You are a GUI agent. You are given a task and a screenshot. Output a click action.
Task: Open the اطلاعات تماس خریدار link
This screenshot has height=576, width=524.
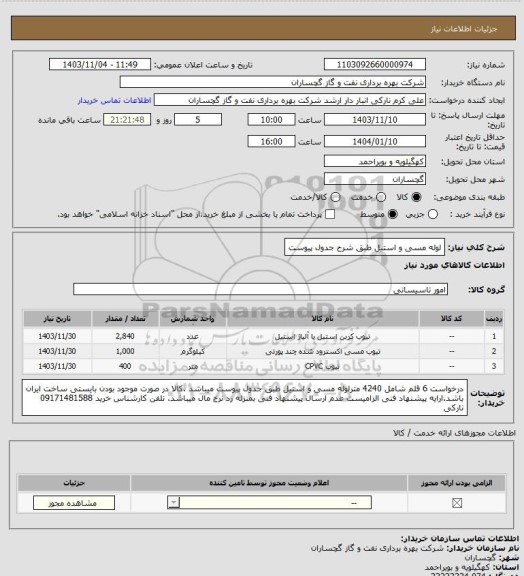point(115,101)
